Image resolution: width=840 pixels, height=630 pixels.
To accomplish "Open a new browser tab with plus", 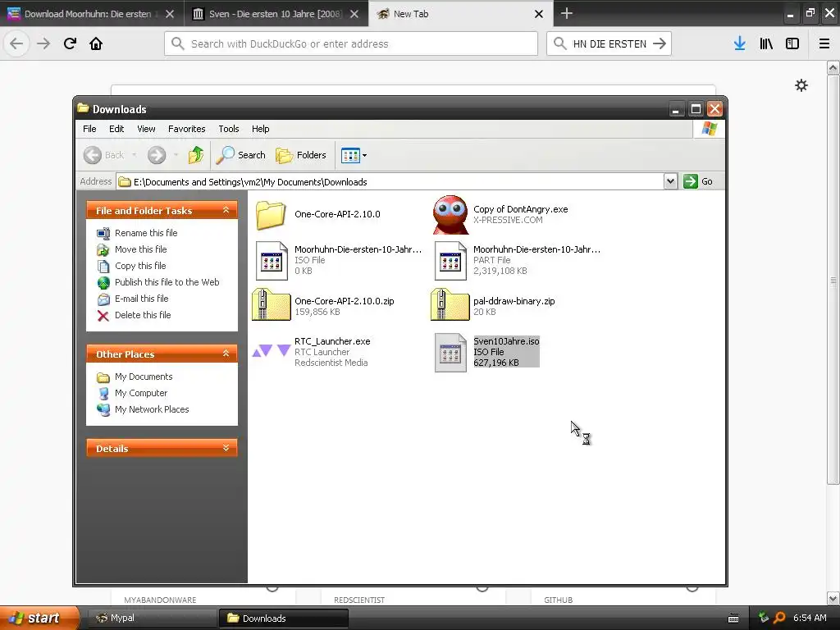I will tap(567, 13).
